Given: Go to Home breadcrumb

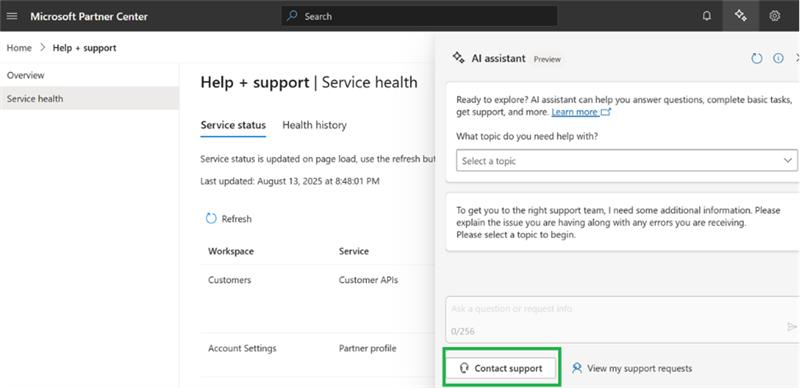Looking at the screenshot, I should pos(19,47).
